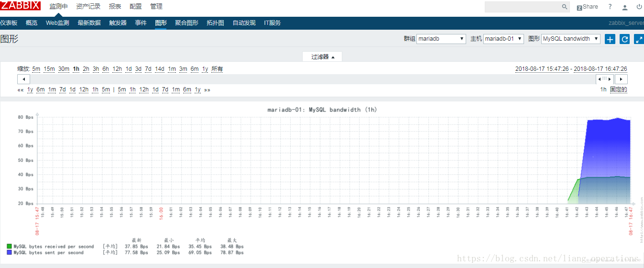Viewport: 644px width, 268px height.
Task: Click the graph title 'mariadb-01: MySQL bandwidth (1h)'
Action: (x=322, y=110)
